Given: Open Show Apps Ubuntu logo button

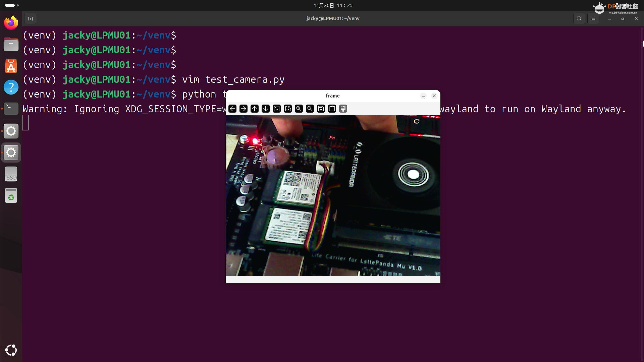Looking at the screenshot, I should point(11,350).
